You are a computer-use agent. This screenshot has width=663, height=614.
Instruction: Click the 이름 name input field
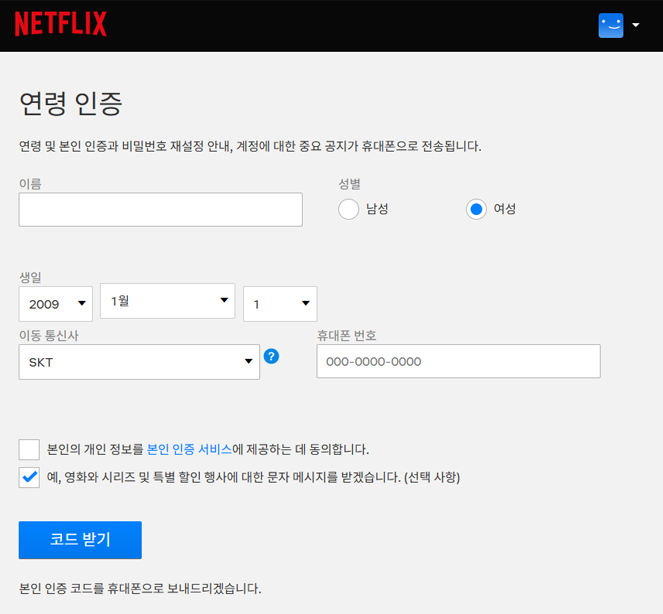[x=160, y=210]
